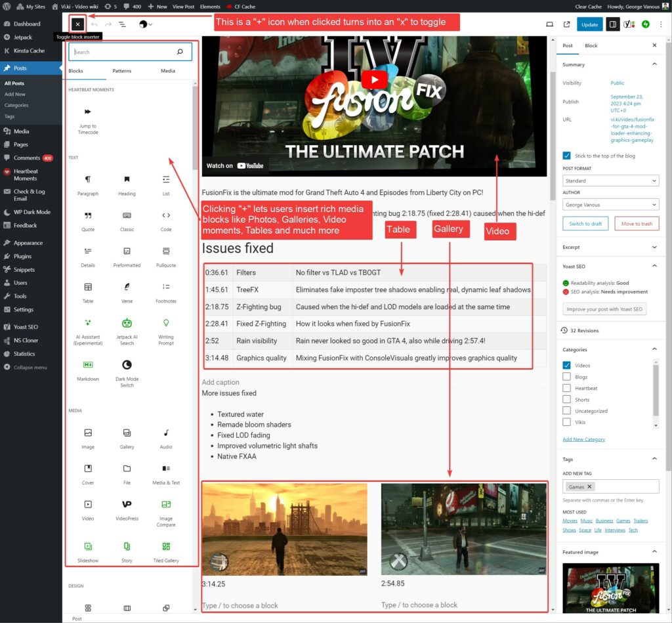Click Improve your post with Yoast SEO
The width and height of the screenshot is (672, 623).
(x=604, y=309)
